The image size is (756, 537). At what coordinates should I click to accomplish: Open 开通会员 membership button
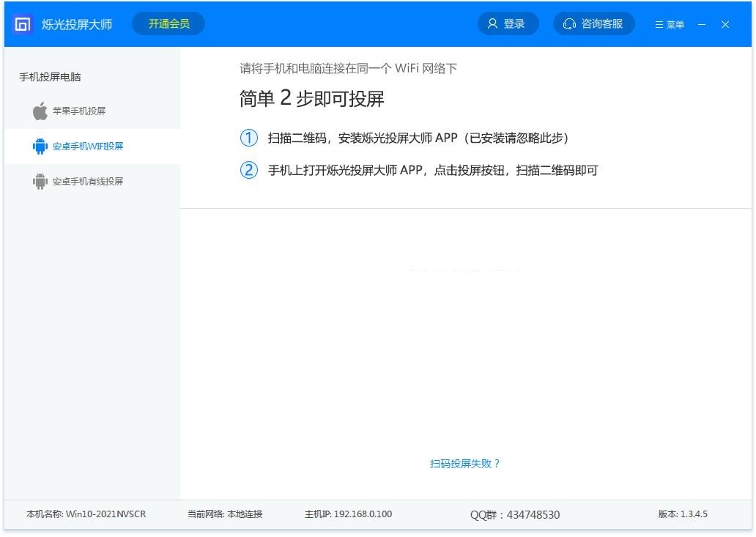[168, 23]
